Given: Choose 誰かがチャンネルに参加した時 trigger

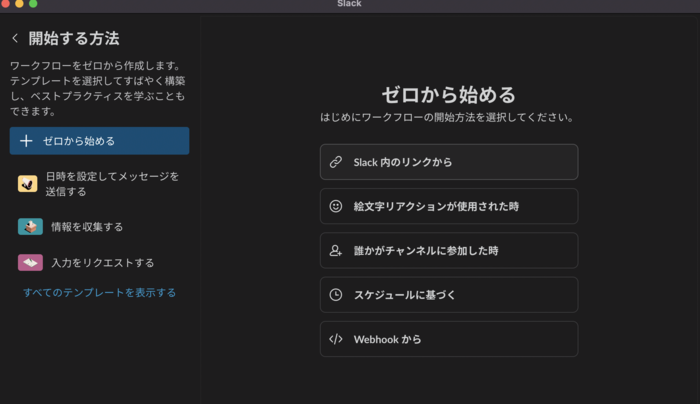Looking at the screenshot, I should (x=449, y=250).
